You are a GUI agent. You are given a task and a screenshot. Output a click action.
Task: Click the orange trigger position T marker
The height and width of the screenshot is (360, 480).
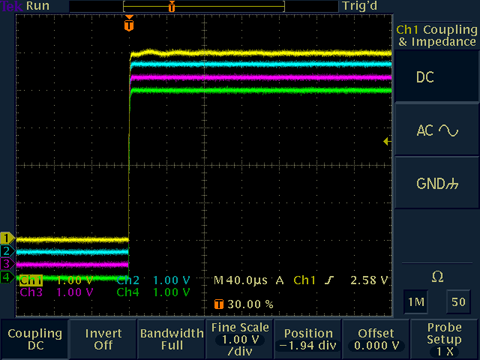pos(129,23)
